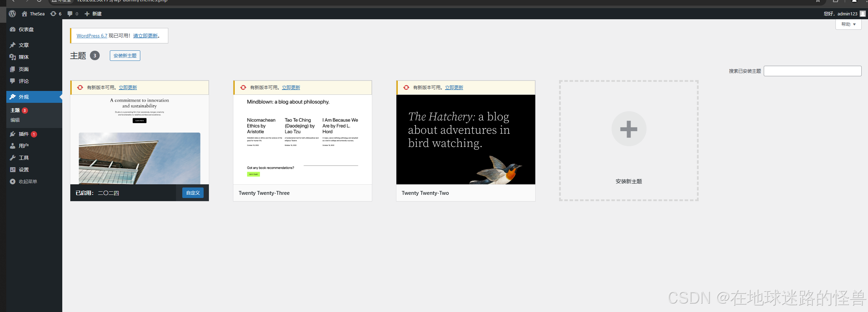Open the 编辑 editor submenu item

[15, 120]
